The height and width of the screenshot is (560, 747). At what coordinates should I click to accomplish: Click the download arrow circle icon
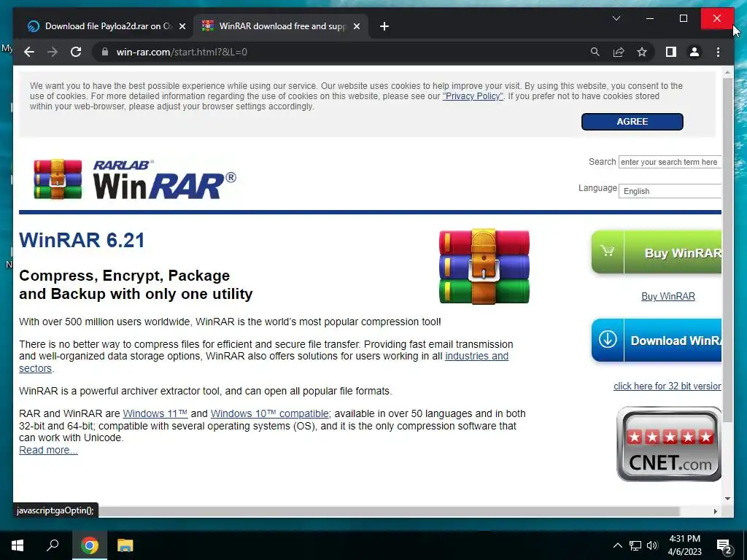pos(608,340)
